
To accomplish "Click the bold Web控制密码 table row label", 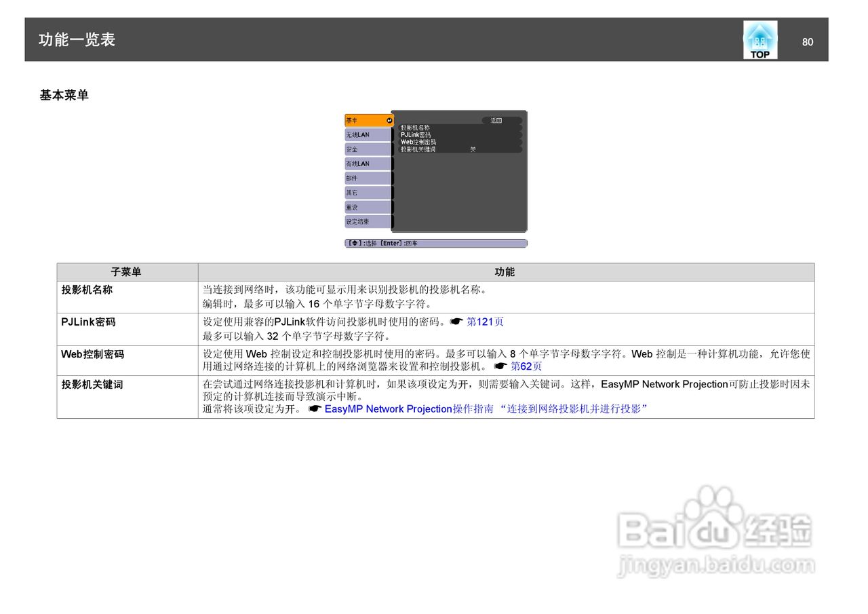I will [x=92, y=354].
